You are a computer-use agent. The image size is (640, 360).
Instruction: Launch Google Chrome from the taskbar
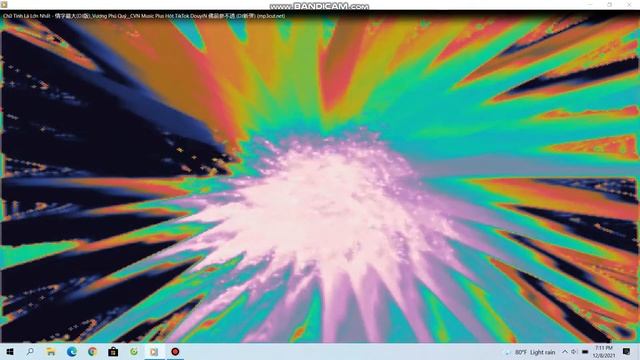pos(92,351)
